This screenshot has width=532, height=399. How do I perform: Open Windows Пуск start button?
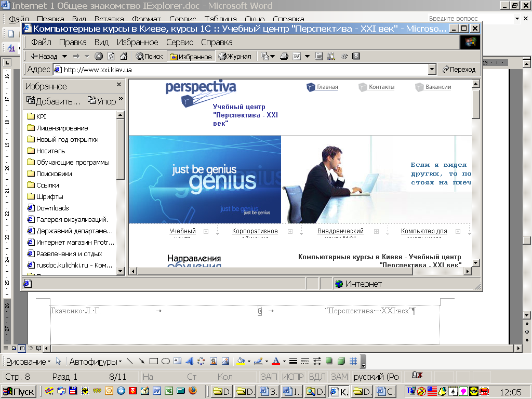[19, 391]
